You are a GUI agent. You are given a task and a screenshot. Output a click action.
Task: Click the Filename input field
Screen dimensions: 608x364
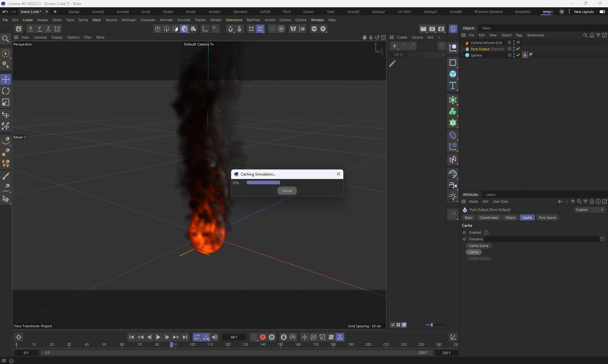[541, 239]
